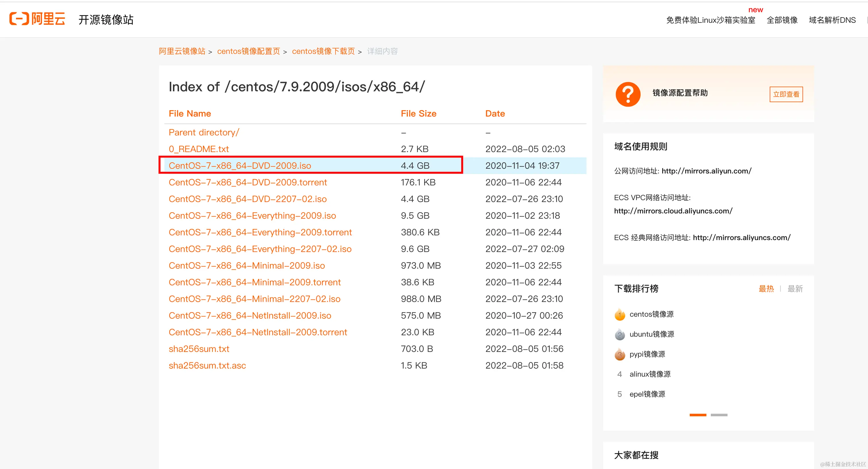Download CentOS-7-x86_64-Everything-2009.iso
This screenshot has width=868, height=469.
tap(252, 215)
